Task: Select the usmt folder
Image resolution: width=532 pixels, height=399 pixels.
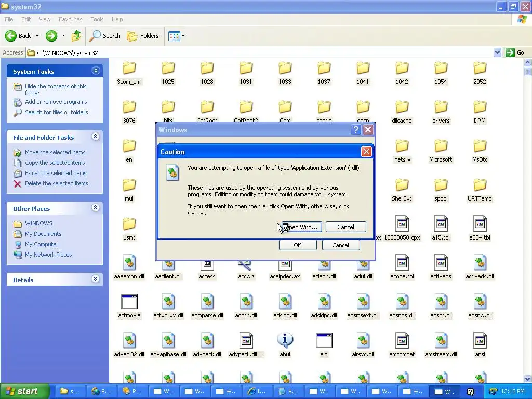Action: tap(129, 229)
